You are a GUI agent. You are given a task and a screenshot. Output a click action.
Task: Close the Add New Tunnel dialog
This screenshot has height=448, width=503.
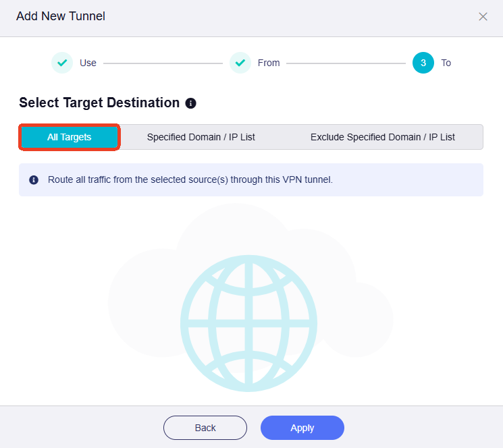(483, 17)
